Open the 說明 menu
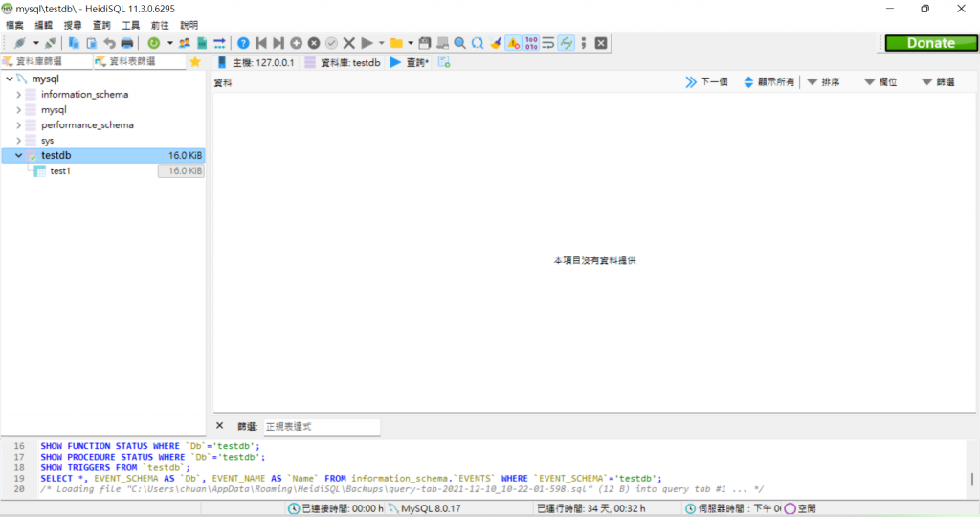The image size is (980, 517). [189, 25]
